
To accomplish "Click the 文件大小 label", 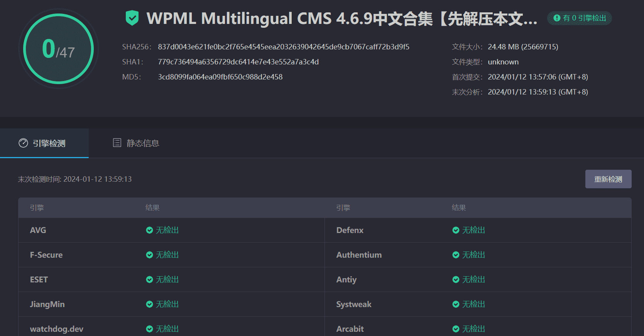I will point(467,47).
